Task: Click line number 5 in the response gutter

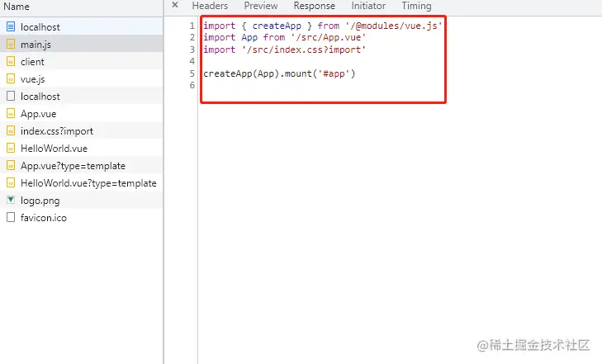Action: click(x=192, y=73)
